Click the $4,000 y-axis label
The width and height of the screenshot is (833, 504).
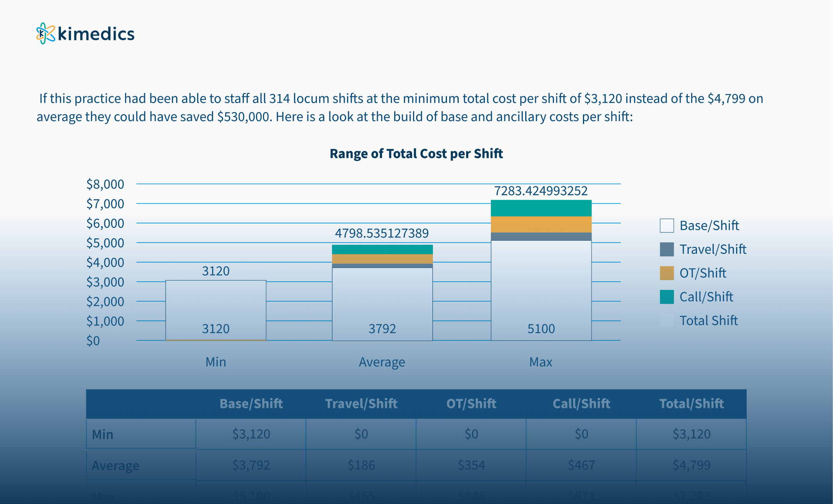click(x=105, y=262)
